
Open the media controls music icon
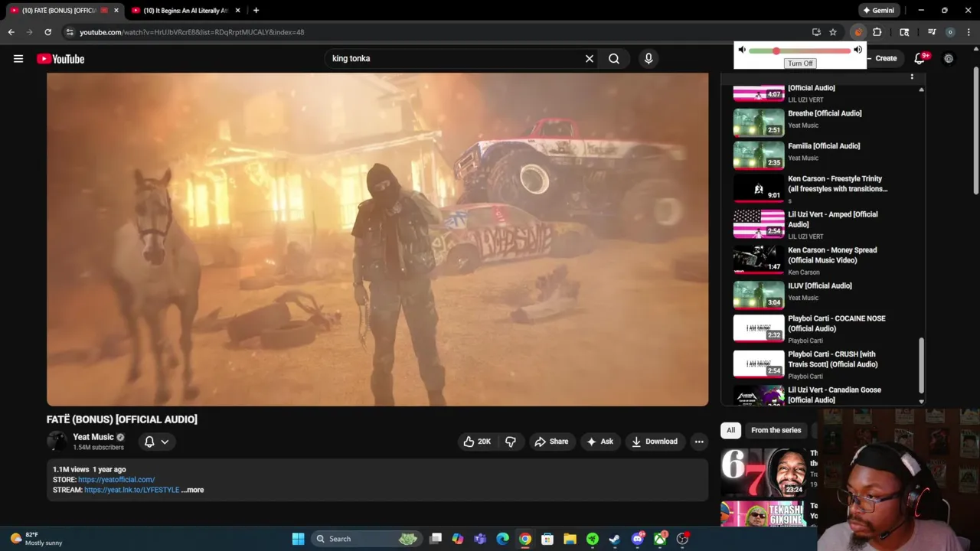coord(932,32)
